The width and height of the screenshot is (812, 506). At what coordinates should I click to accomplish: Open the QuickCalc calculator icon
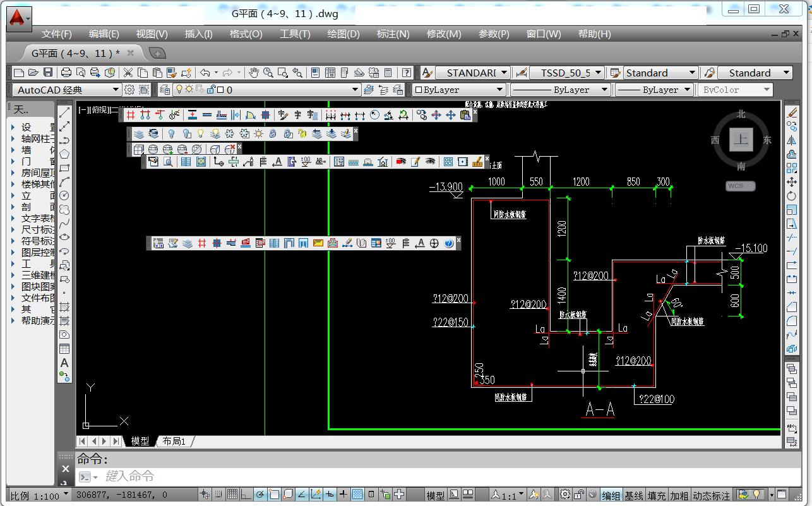pyautogui.click(x=388, y=73)
